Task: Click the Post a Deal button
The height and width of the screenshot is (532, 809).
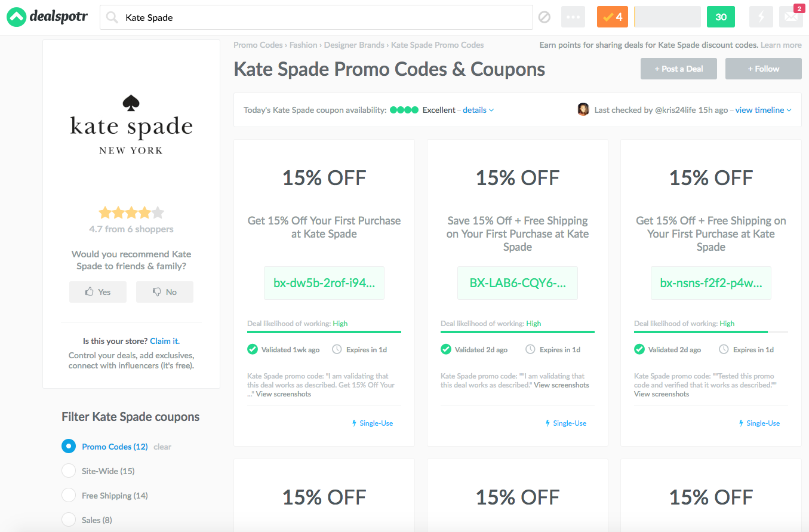Action: 678,69
